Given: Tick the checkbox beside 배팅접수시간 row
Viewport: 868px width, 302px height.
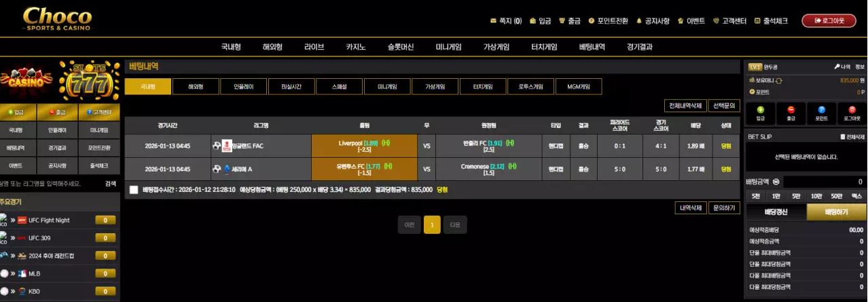Looking at the screenshot, I should point(134,190).
